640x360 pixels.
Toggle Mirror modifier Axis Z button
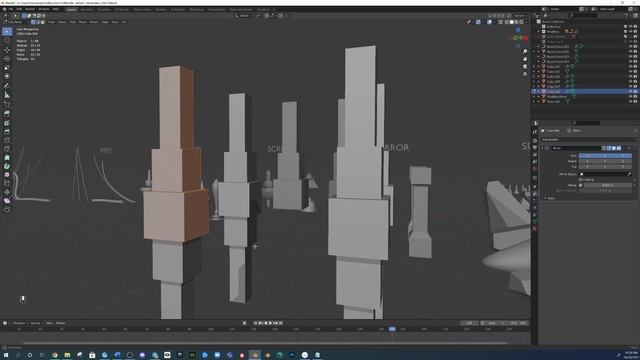tap(623, 156)
